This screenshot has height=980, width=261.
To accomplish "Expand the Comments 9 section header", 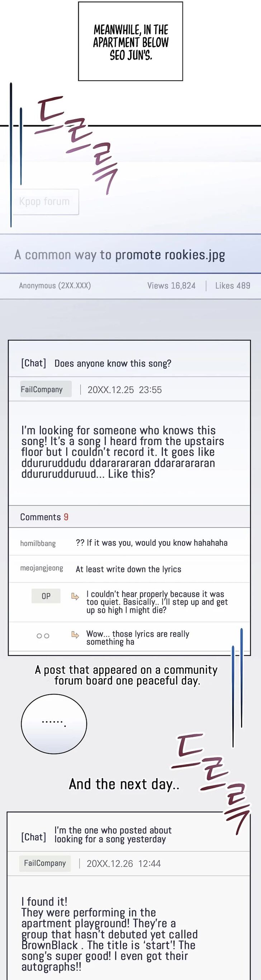I will [x=44, y=517].
